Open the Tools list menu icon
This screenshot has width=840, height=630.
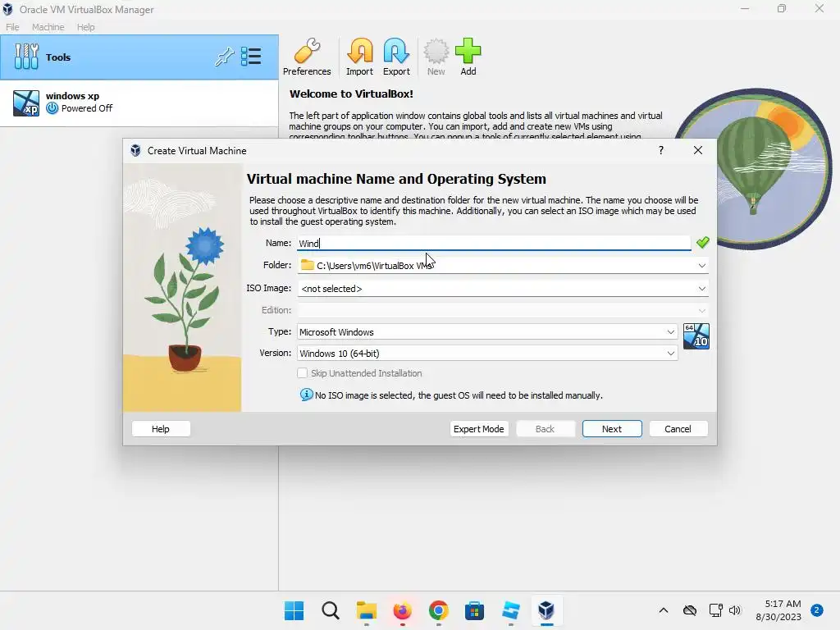[x=251, y=57]
